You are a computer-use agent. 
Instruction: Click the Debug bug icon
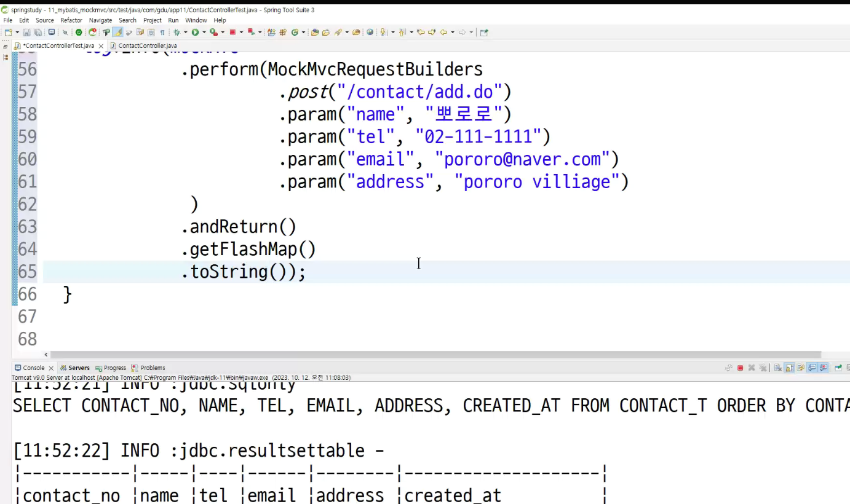tap(177, 32)
